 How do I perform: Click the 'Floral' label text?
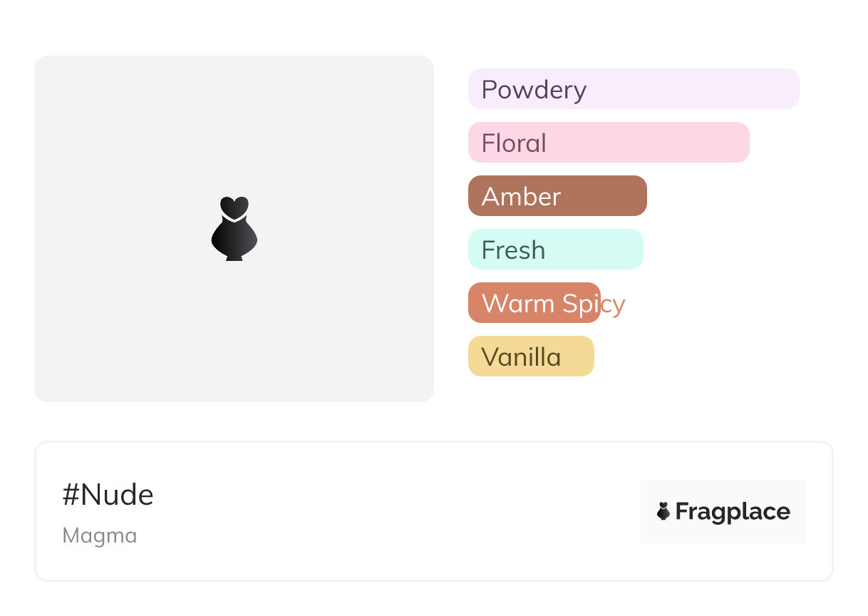514,143
